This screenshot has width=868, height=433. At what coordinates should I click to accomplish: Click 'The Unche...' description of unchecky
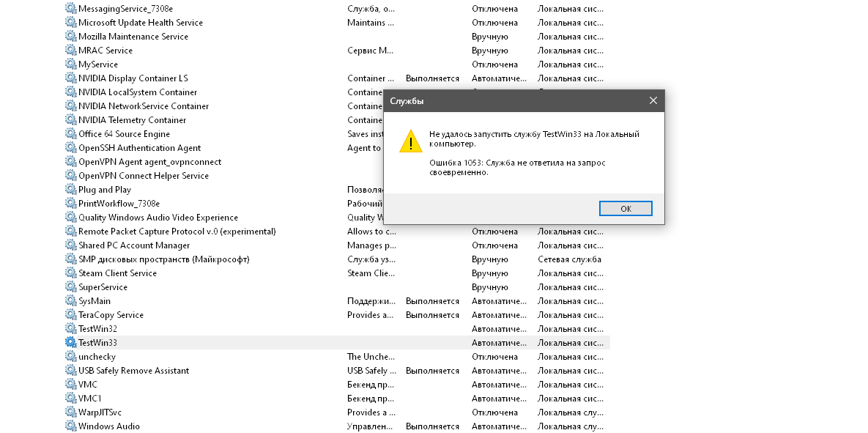pos(371,357)
